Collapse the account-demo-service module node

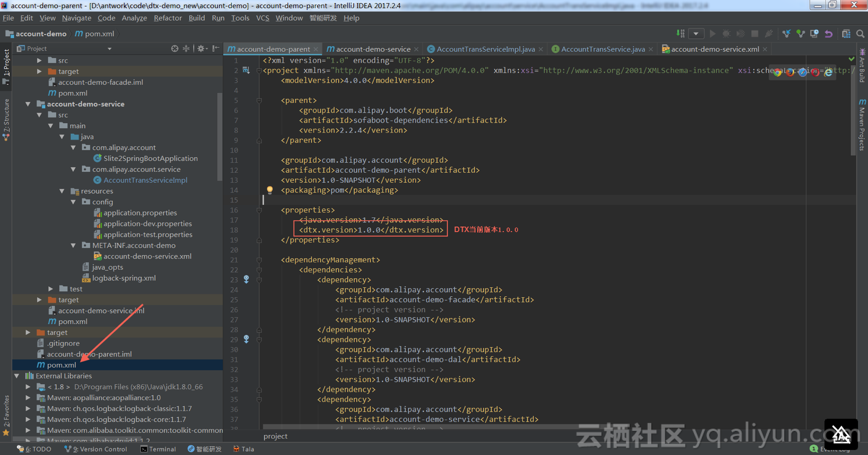click(x=28, y=104)
